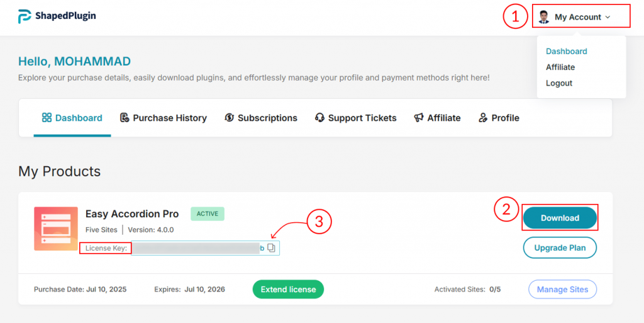
Task: Expand the My Account dropdown chevron
Action: [608, 18]
